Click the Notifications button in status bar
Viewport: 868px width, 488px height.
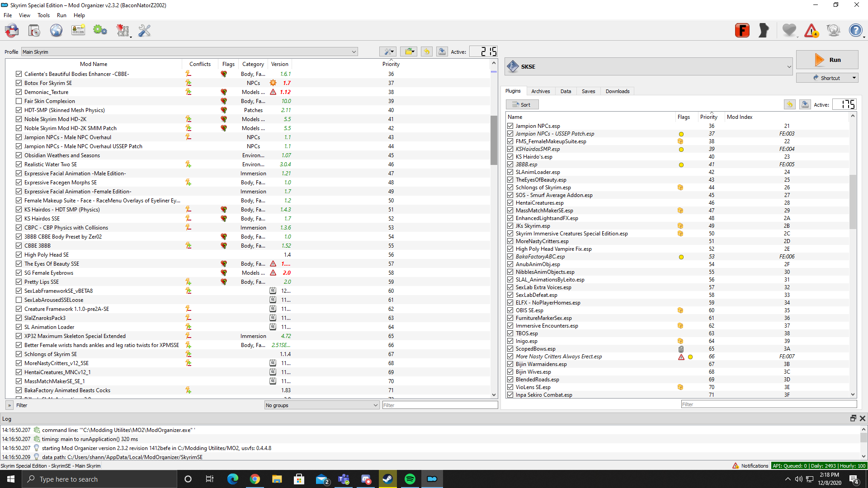[750, 466]
